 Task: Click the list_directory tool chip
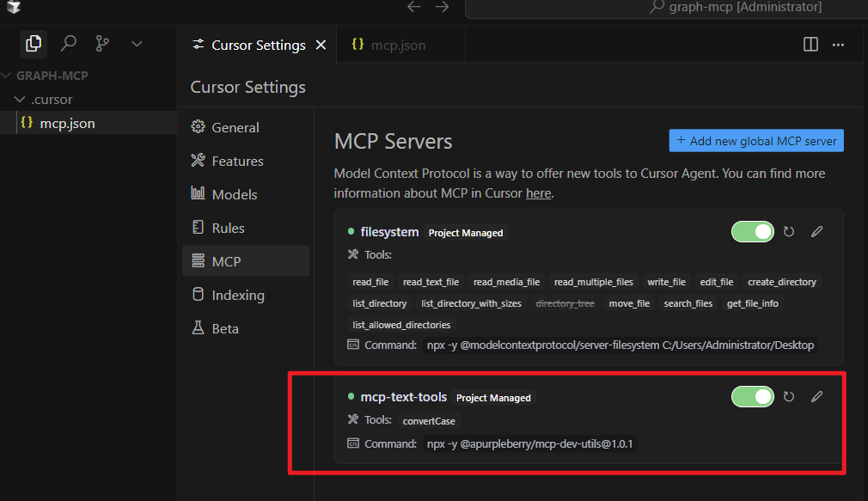coord(379,303)
